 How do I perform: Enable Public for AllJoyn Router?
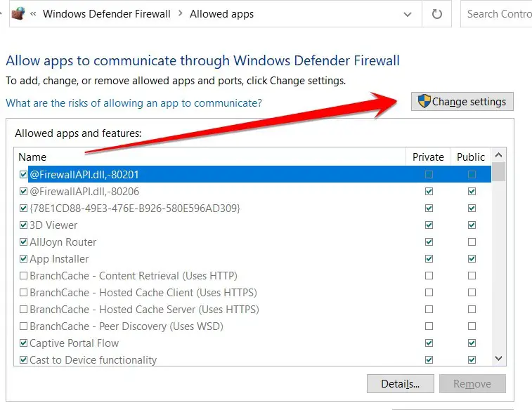472,242
